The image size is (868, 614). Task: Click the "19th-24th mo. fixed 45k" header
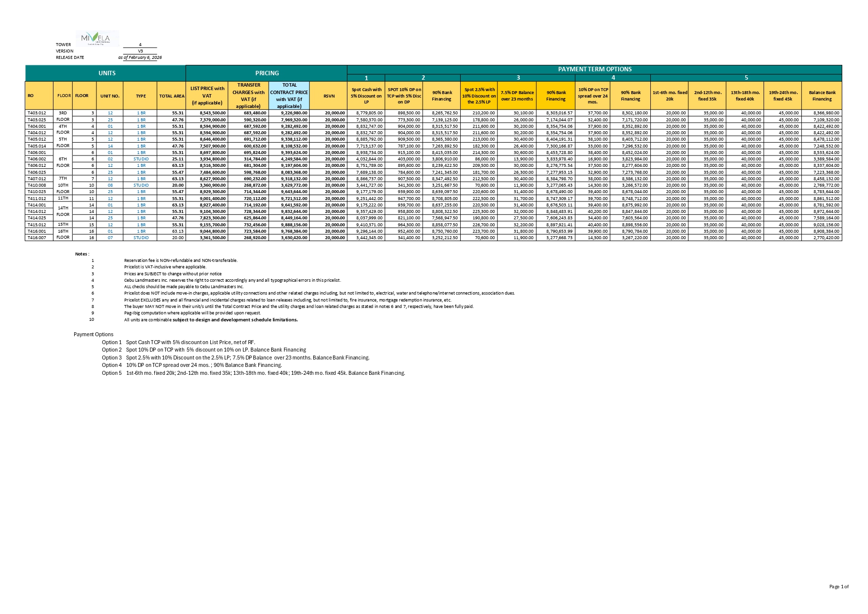(x=783, y=96)
